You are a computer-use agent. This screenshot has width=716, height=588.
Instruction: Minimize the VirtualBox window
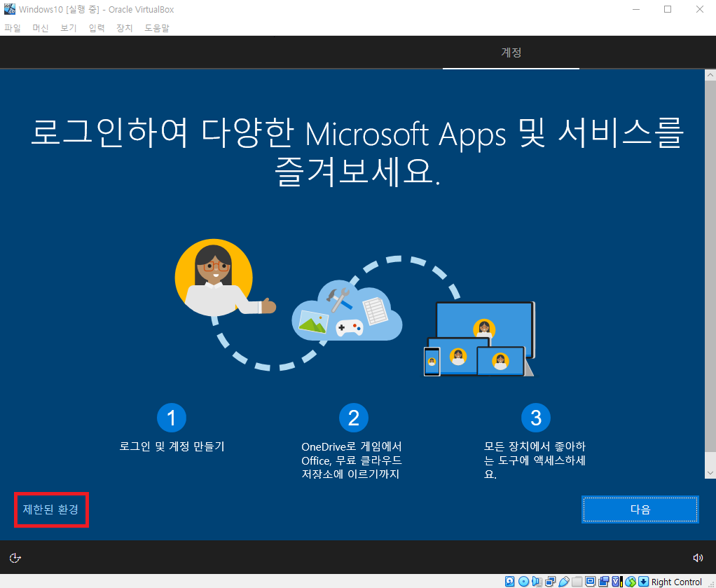coord(636,9)
